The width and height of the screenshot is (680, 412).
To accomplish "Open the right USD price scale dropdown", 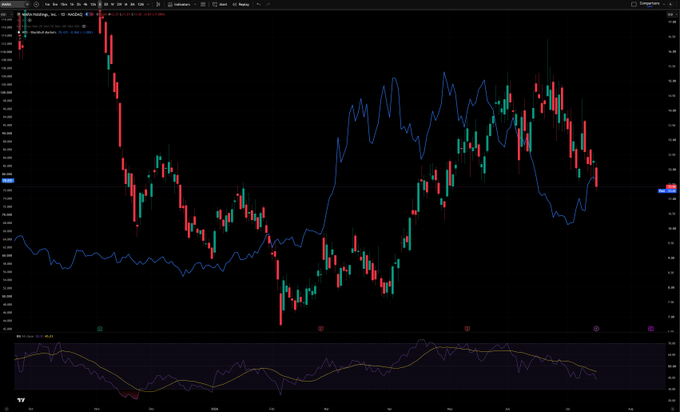I will point(671,14).
